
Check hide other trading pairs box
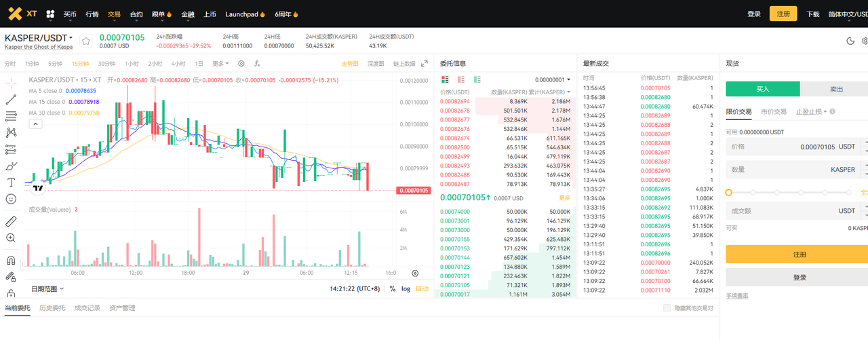pyautogui.click(x=667, y=308)
